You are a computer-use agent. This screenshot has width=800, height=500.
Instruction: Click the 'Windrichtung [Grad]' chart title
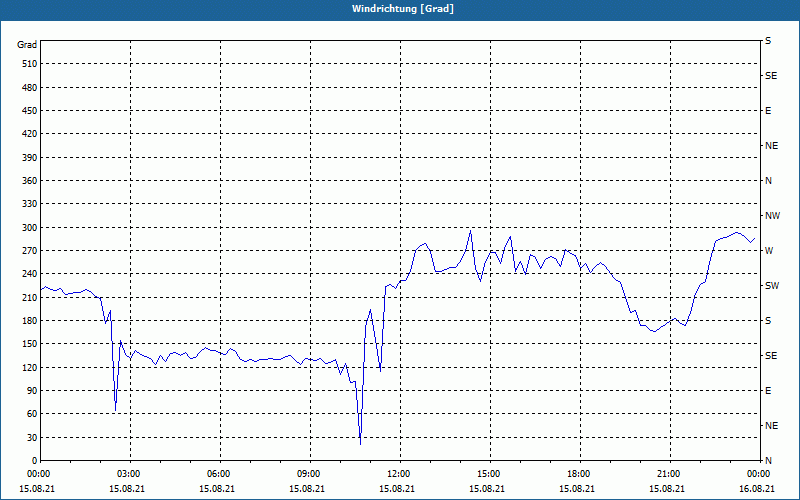[403, 9]
